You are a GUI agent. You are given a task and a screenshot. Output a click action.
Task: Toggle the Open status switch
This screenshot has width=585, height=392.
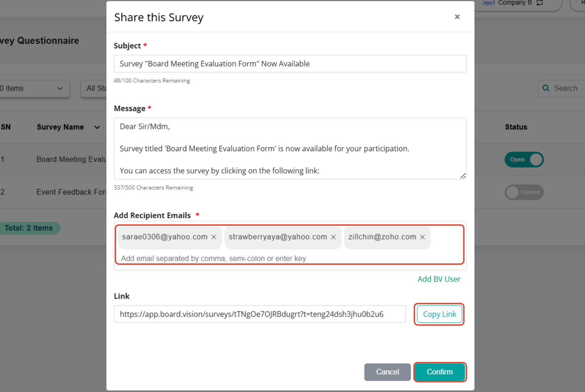(x=524, y=159)
